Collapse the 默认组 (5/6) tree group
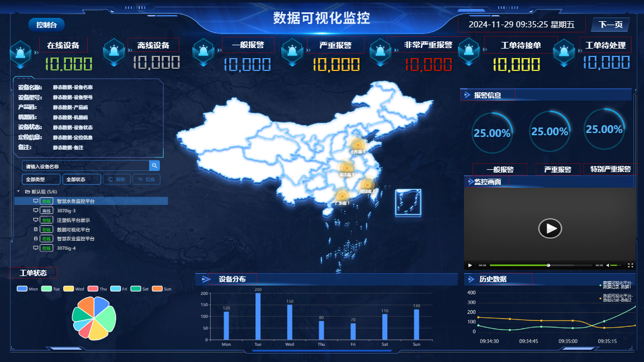 18,192
